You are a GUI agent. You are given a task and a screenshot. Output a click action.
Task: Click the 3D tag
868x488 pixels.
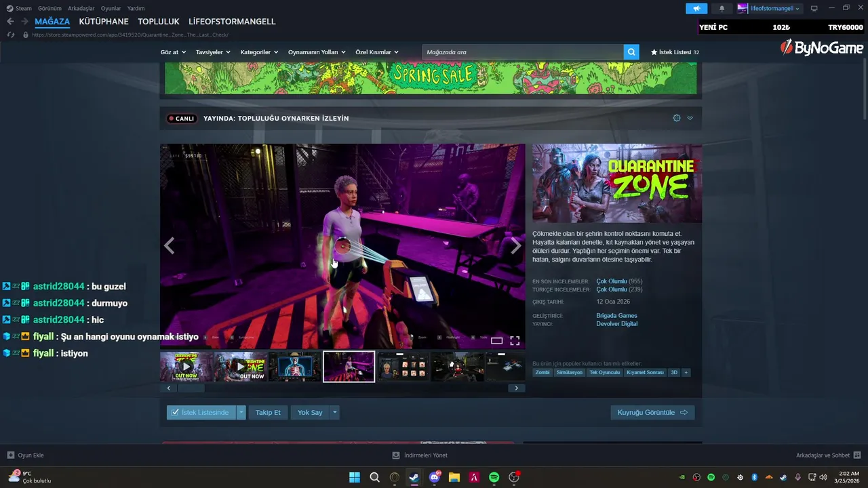tap(674, 372)
